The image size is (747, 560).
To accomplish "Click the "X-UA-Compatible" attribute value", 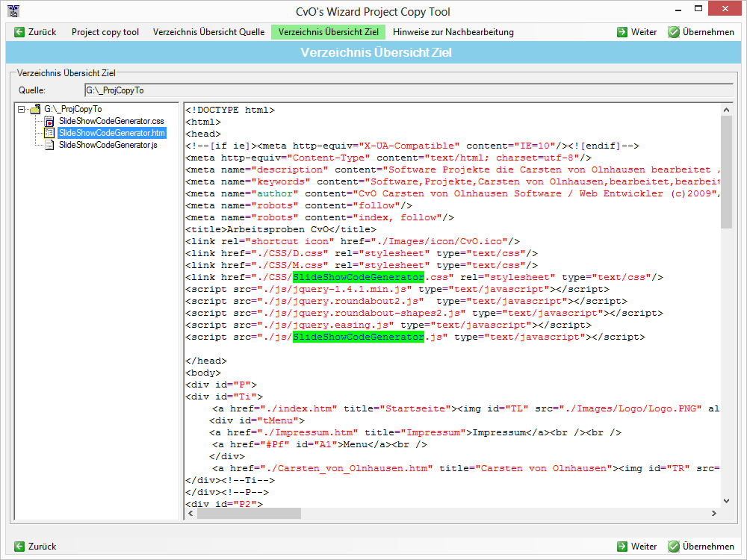I will click(x=409, y=146).
